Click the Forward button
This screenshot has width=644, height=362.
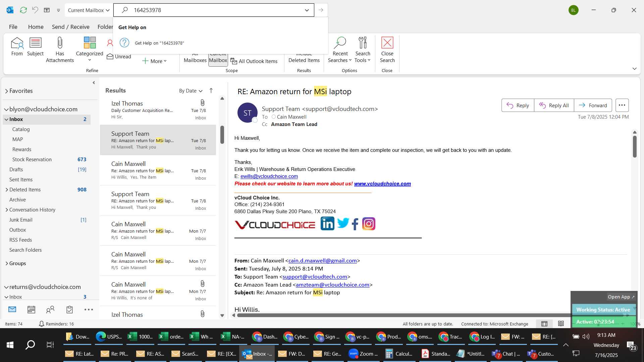click(x=593, y=105)
